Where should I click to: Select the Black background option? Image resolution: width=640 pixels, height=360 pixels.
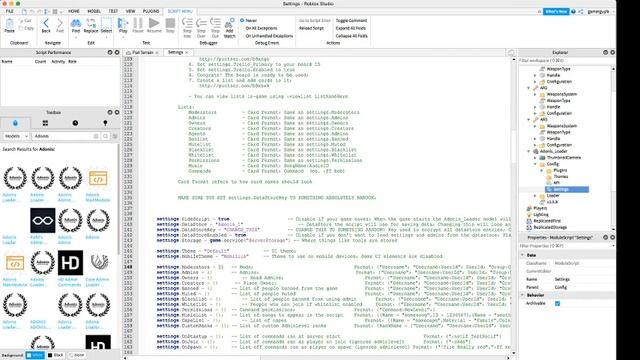56,355
